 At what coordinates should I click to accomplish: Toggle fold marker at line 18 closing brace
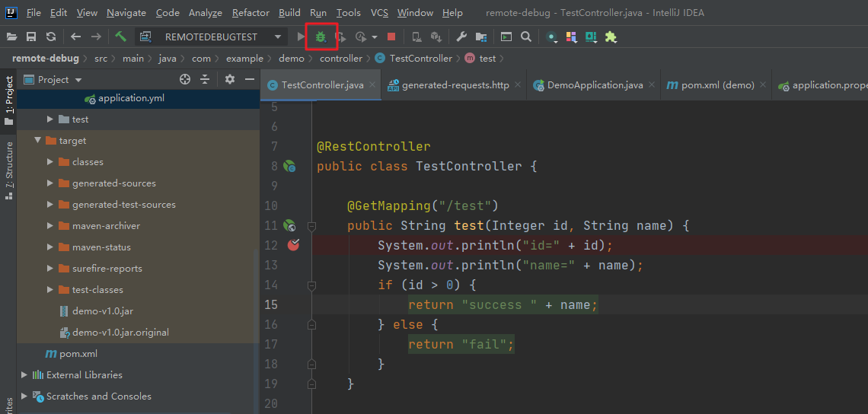click(311, 365)
